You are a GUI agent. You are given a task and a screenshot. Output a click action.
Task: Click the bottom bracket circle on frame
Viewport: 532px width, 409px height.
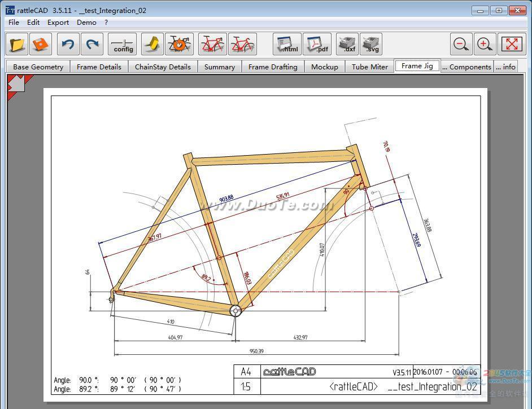tap(236, 310)
